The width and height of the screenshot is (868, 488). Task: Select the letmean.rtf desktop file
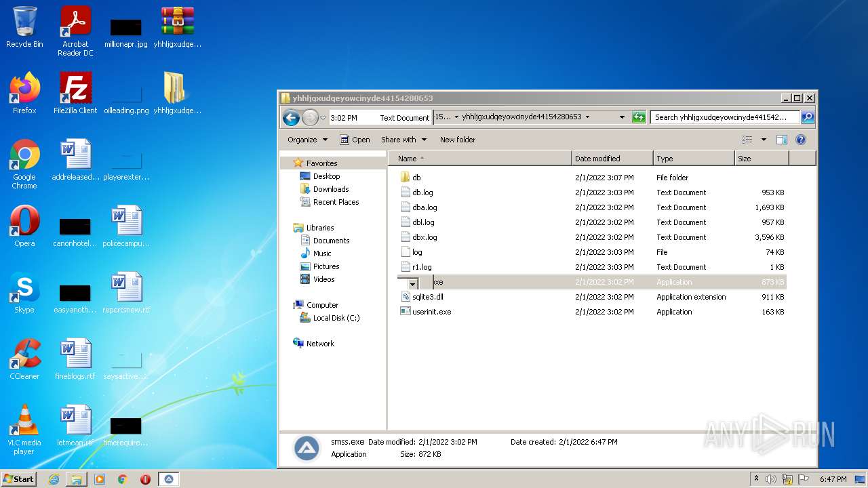coord(75,426)
